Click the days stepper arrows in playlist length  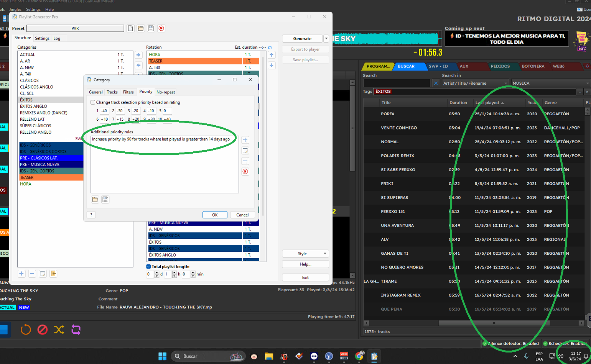click(x=156, y=274)
